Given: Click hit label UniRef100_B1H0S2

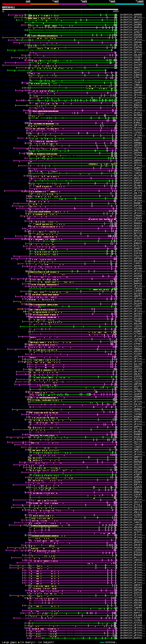Looking at the screenshot, I should click(x=131, y=638).
